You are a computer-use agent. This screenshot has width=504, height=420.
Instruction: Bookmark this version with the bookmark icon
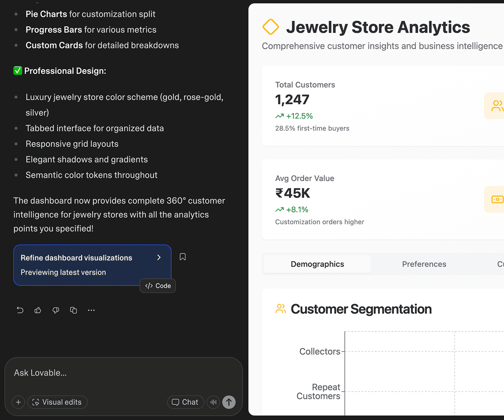183,257
